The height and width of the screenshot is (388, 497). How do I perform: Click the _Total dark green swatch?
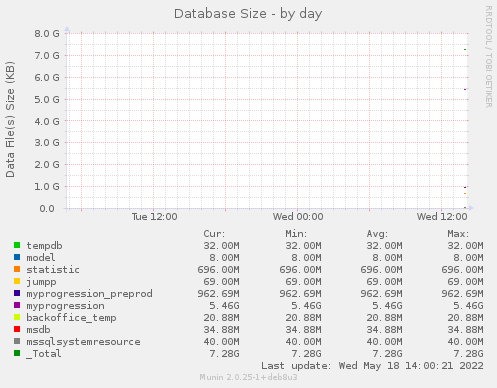17,353
